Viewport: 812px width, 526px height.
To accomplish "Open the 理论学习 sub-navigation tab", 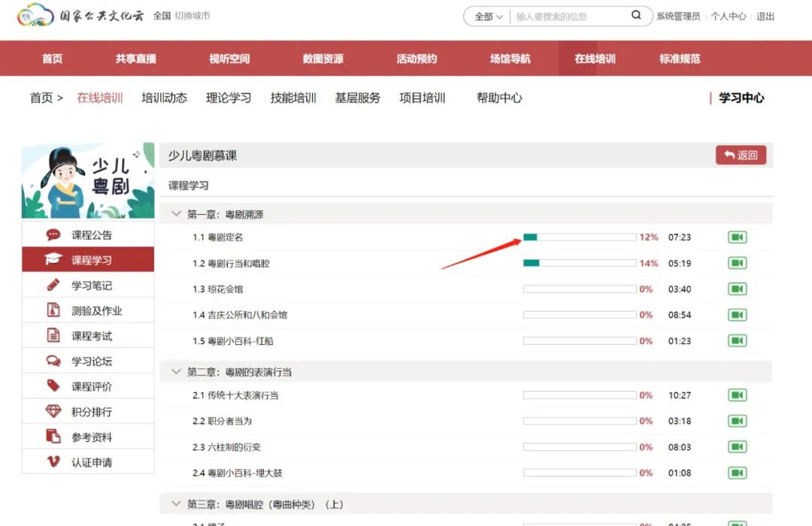I will pyautogui.click(x=229, y=98).
